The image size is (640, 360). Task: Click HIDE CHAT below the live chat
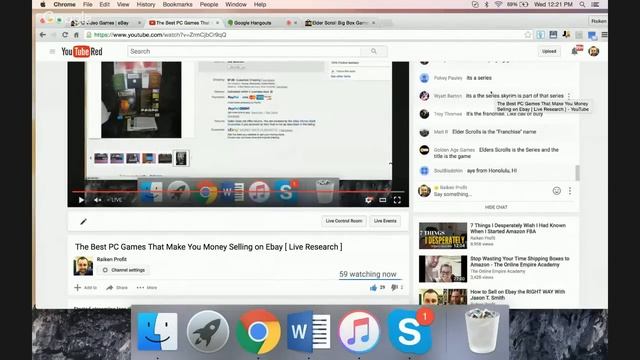click(496, 207)
